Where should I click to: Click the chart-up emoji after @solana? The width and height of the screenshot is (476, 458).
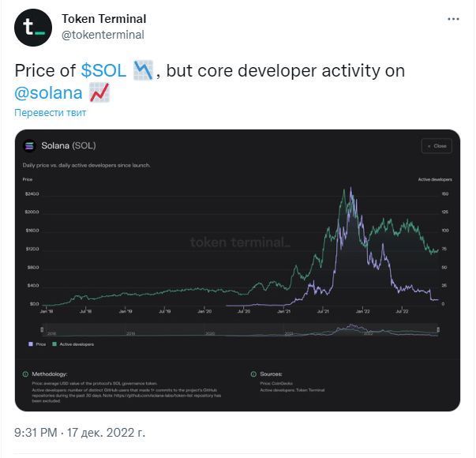pyautogui.click(x=99, y=92)
